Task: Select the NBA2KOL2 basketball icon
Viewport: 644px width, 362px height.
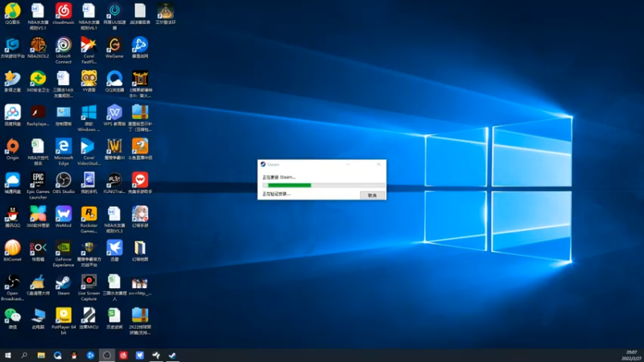Action: point(38,47)
